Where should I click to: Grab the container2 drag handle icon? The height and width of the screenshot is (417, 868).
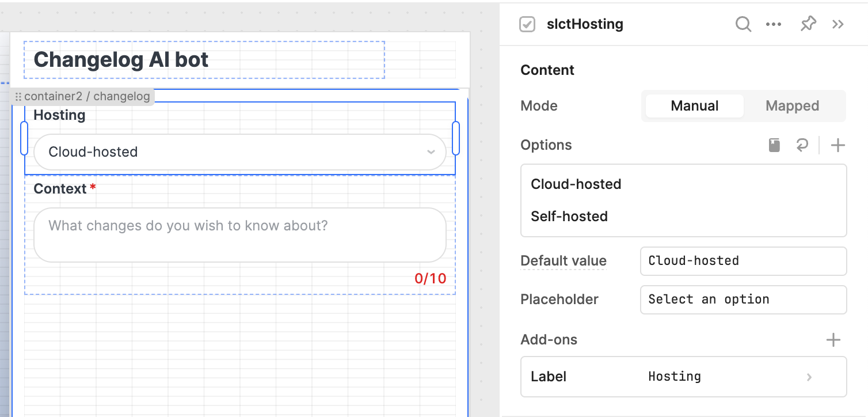(18, 97)
